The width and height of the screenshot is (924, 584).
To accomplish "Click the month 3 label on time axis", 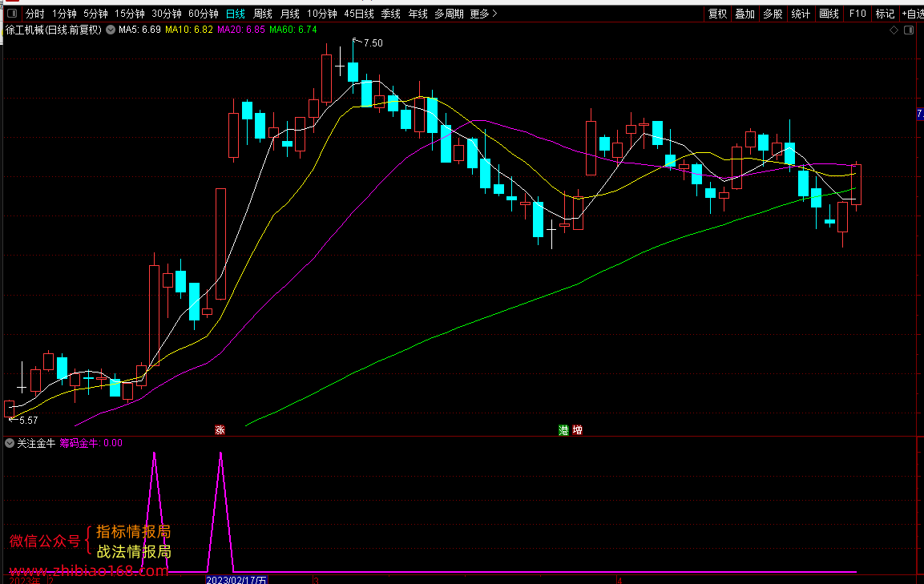I will click(x=316, y=581).
